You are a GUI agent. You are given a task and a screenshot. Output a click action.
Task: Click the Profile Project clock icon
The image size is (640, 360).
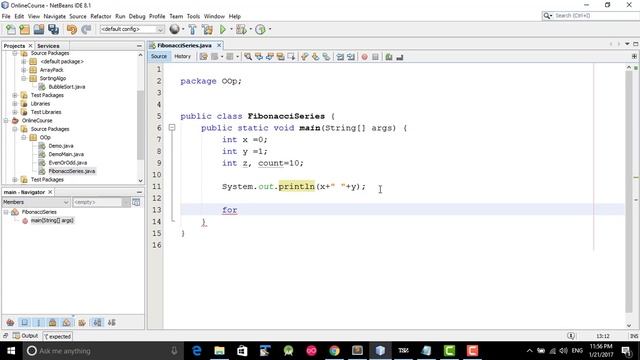[x=260, y=29]
